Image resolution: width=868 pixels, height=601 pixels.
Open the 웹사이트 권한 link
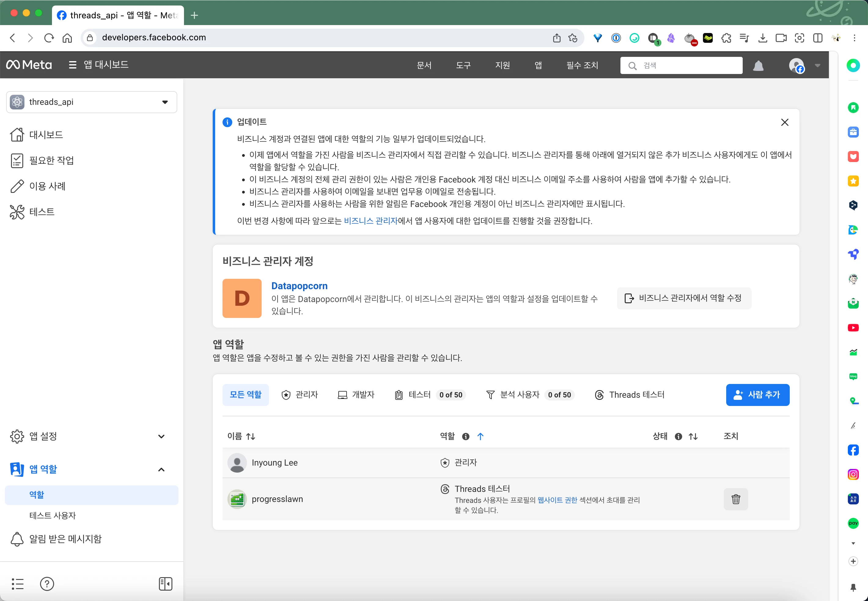click(557, 500)
